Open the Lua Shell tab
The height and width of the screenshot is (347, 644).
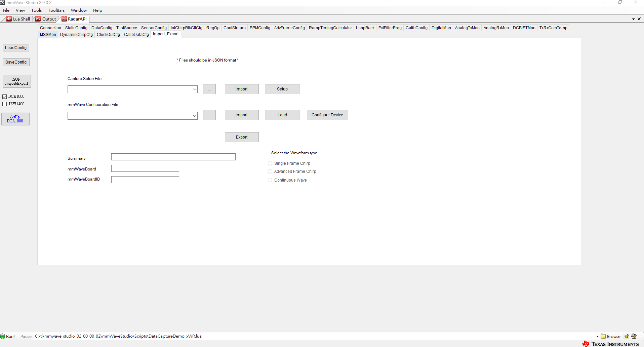pos(18,19)
